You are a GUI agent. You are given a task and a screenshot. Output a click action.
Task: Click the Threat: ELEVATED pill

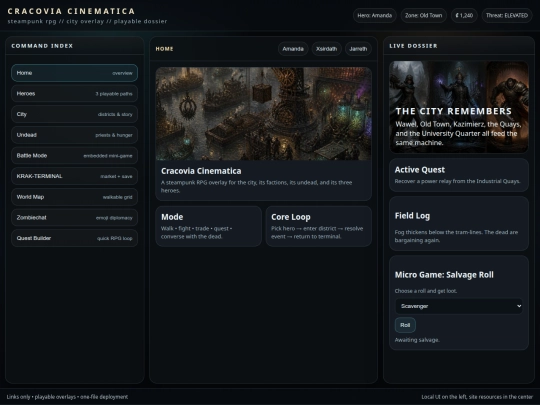507,15
